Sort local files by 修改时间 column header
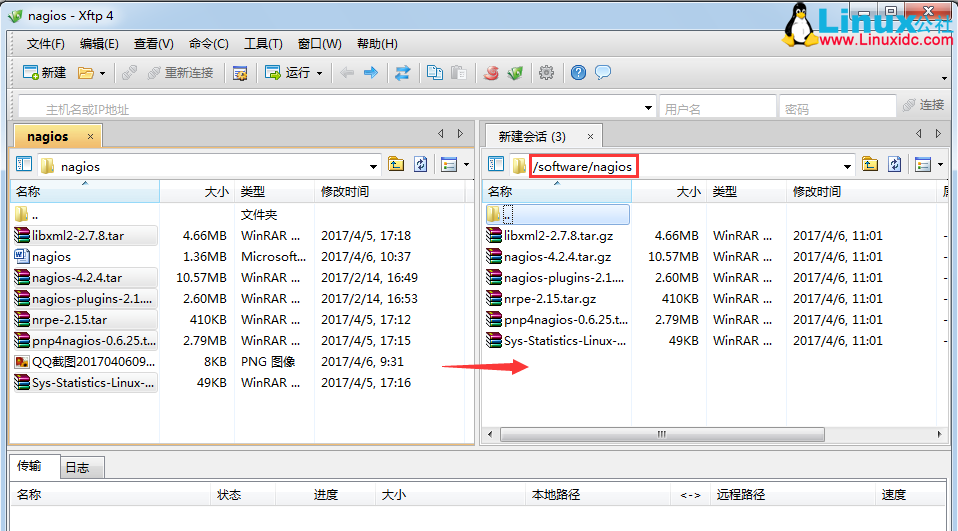Viewport: 958px width, 531px height. pos(390,192)
